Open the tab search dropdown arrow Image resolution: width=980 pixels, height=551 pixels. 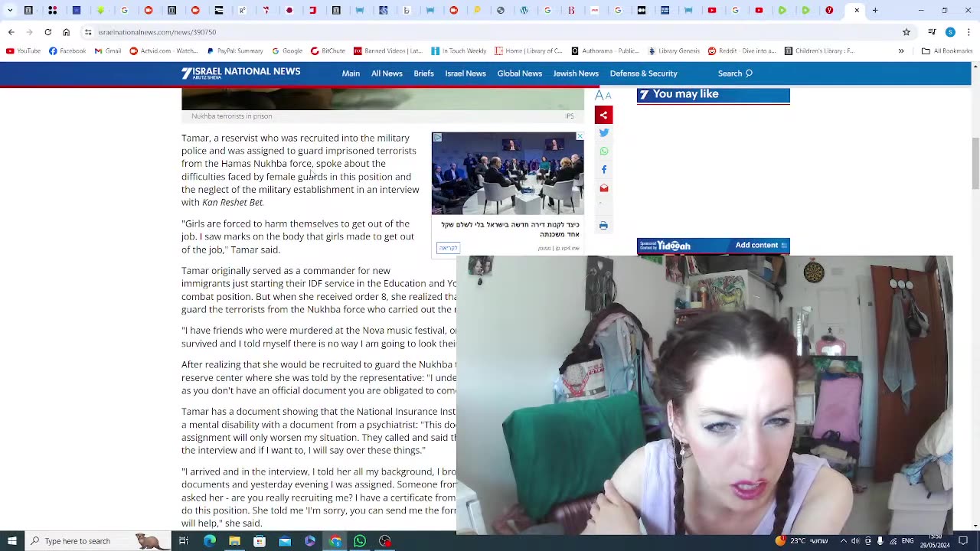click(10, 10)
